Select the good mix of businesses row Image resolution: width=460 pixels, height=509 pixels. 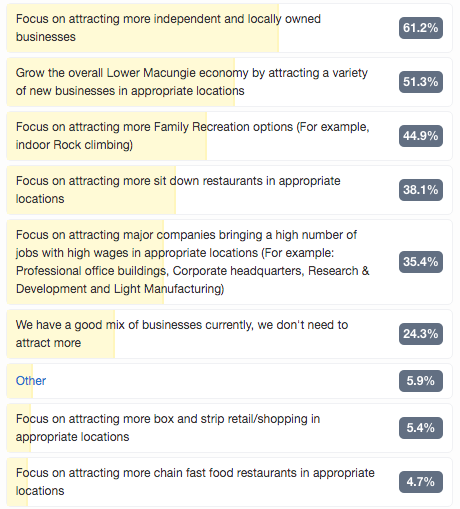pos(229,334)
